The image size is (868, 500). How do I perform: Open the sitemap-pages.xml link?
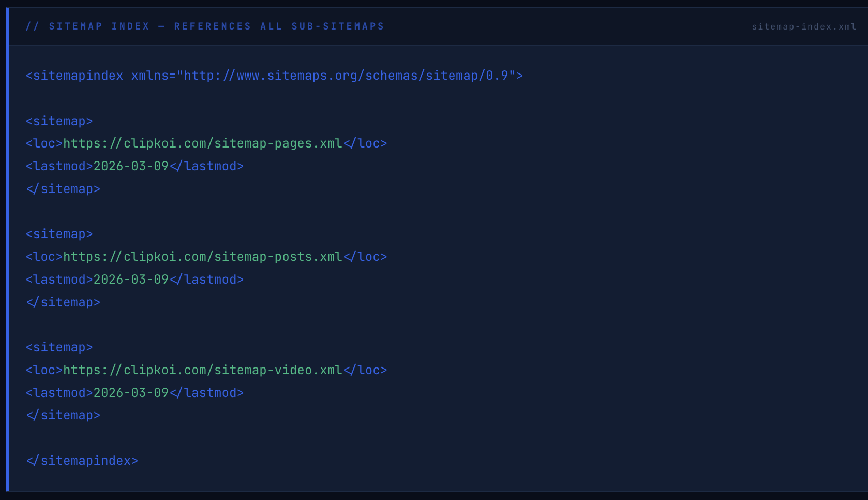coord(202,143)
